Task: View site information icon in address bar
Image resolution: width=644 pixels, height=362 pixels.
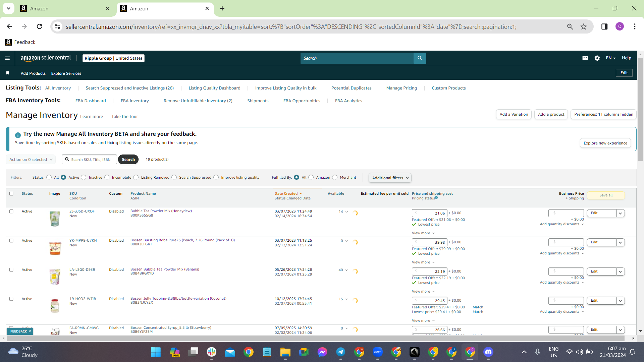Action: tap(57, 26)
